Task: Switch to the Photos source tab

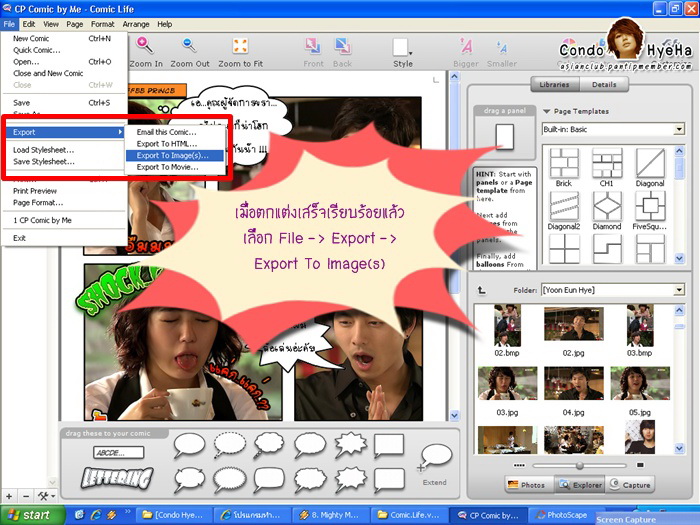Action: pos(529,485)
